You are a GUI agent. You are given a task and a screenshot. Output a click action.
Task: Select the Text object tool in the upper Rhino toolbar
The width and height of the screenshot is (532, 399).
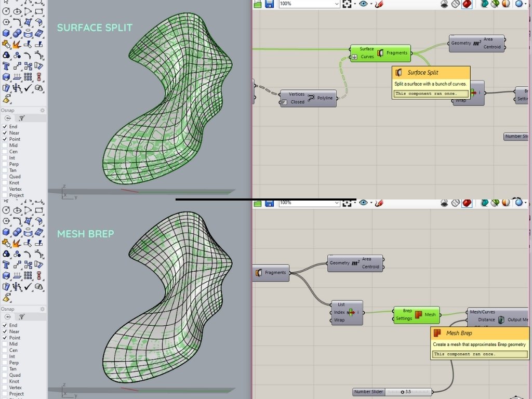pos(6,66)
